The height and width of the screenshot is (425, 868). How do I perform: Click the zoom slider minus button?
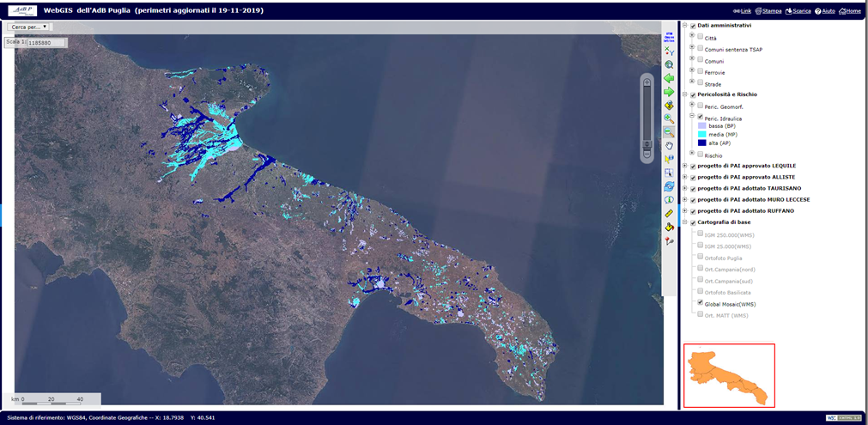(646, 154)
